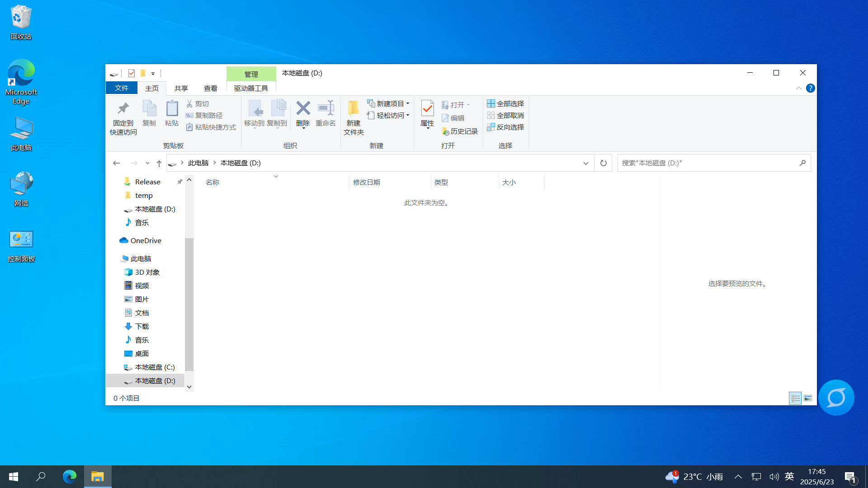Screen dimensions: 868x488
Task: Click the Edit button in Open group
Action: [453, 118]
